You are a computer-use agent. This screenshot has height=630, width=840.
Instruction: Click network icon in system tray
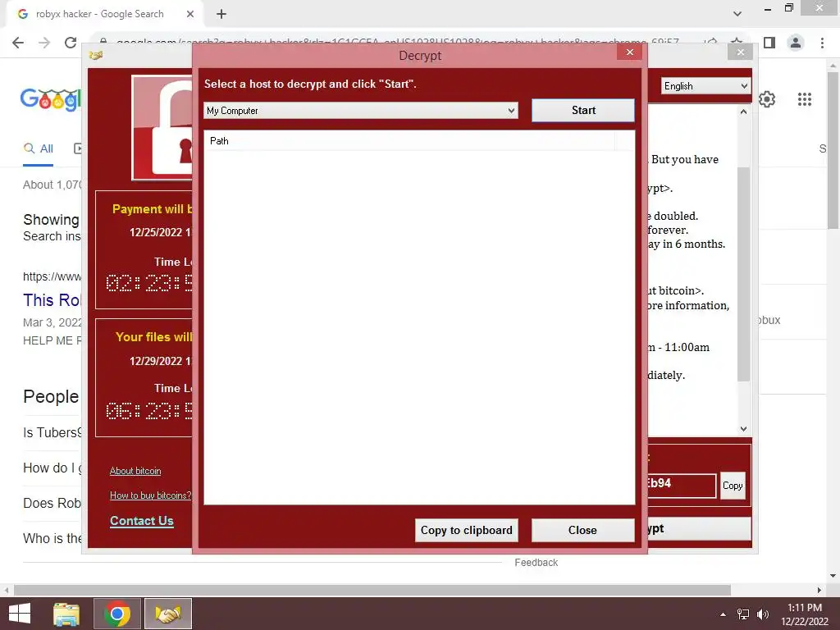[x=743, y=614]
